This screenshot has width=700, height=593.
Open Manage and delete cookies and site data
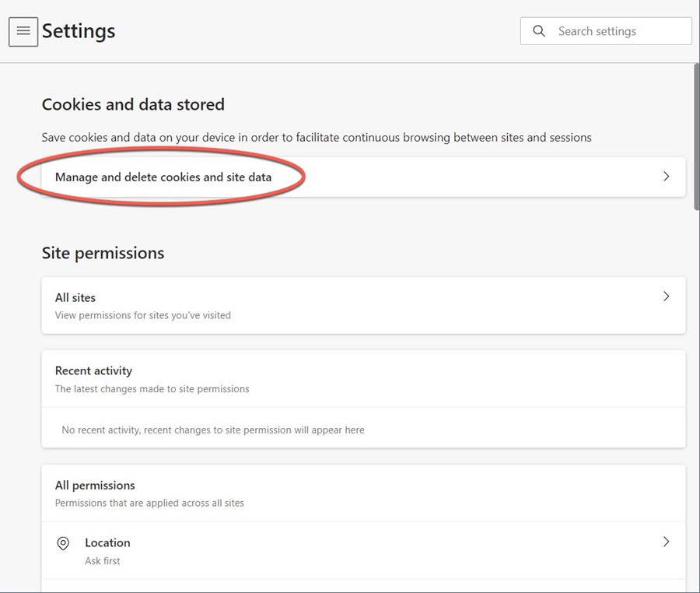[x=363, y=177]
